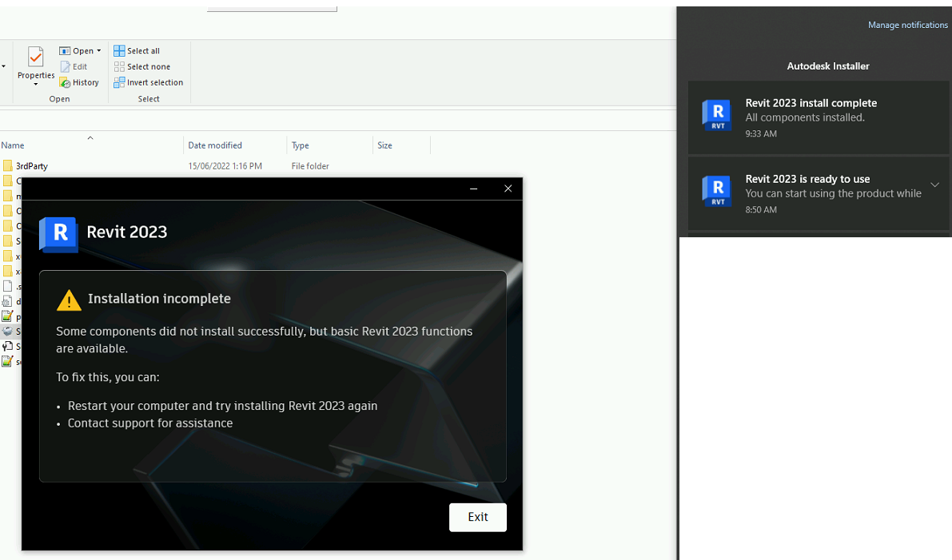Expand the Properties dropdown arrow
Screen dimensions: 952x560
point(36,85)
